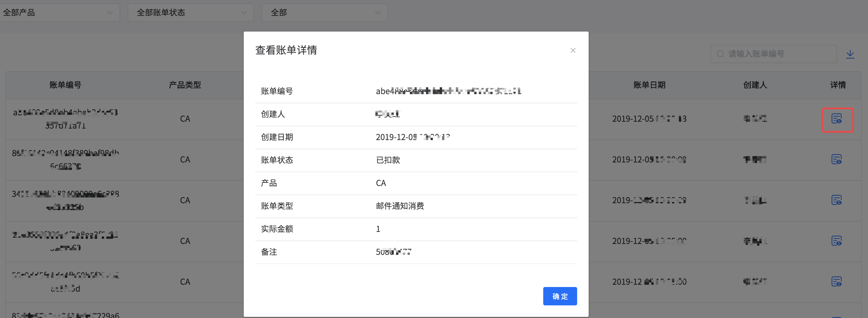Click the 详情 column header
This screenshot has height=318, width=868.
coord(838,85)
